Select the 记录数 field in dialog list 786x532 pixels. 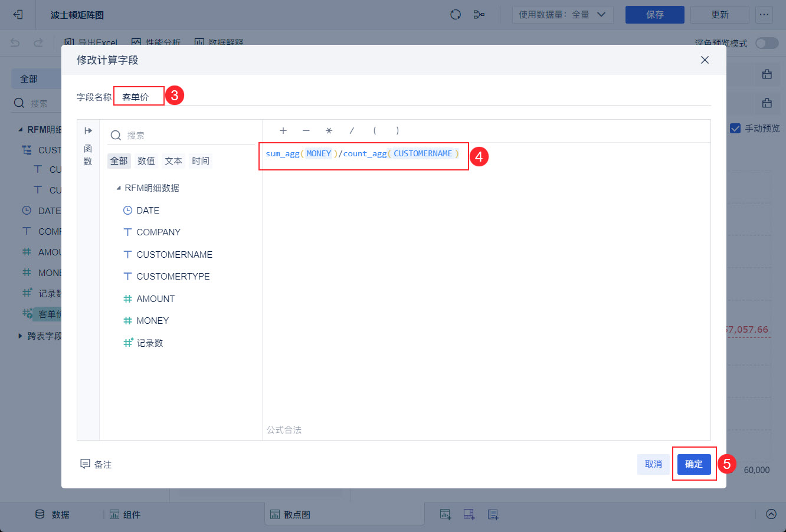[x=143, y=343]
